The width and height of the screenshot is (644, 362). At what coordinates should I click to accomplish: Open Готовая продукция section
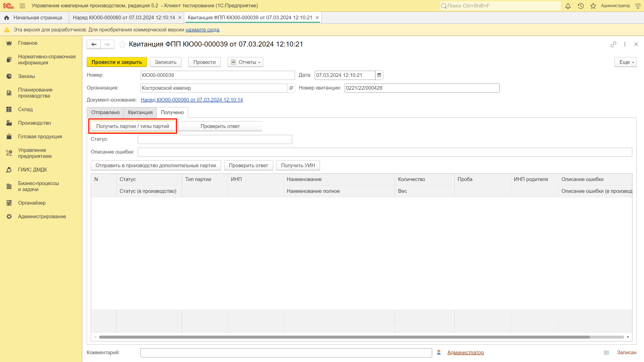point(40,137)
